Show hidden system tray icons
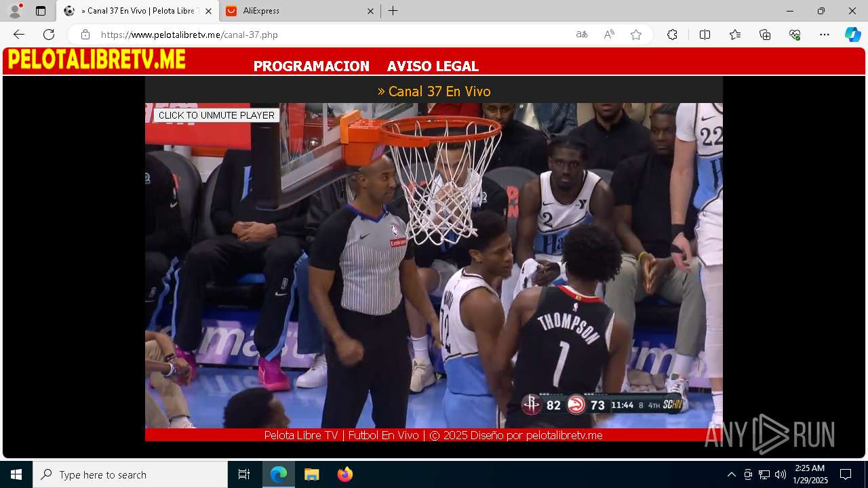The height and width of the screenshot is (488, 868). pos(731,474)
